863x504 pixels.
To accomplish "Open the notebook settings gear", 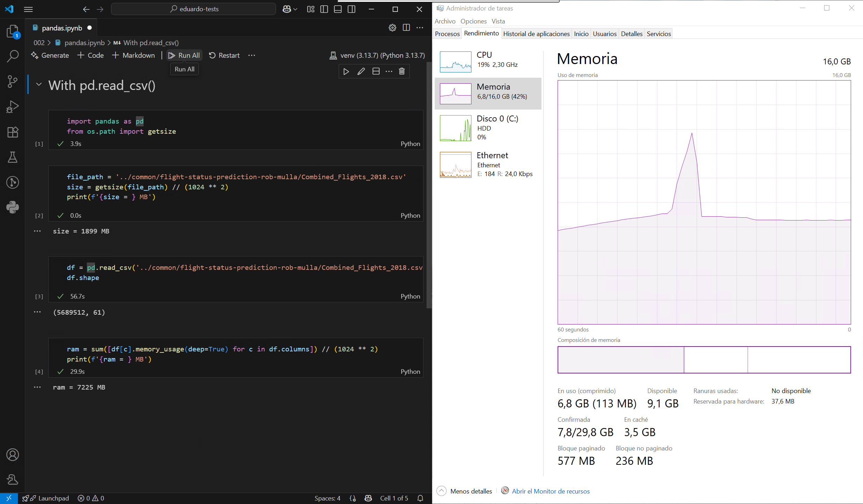I will point(392,28).
